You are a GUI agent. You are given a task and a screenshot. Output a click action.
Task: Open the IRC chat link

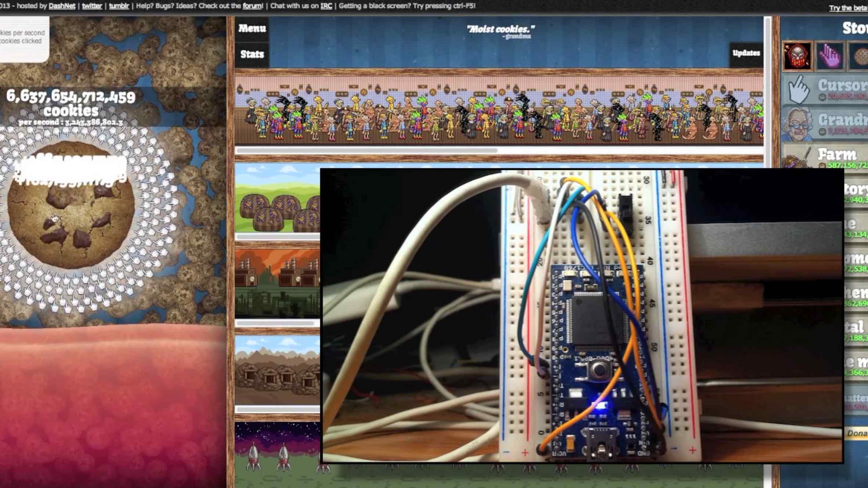326,6
